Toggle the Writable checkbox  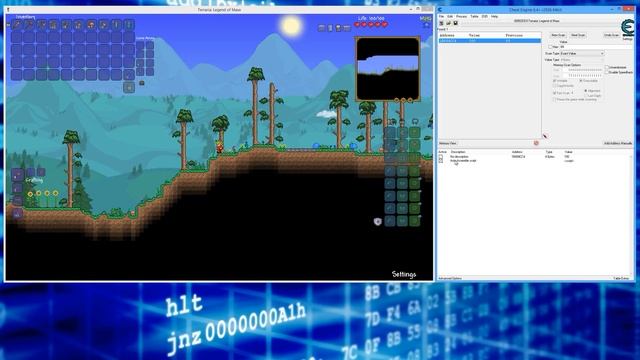(555, 81)
